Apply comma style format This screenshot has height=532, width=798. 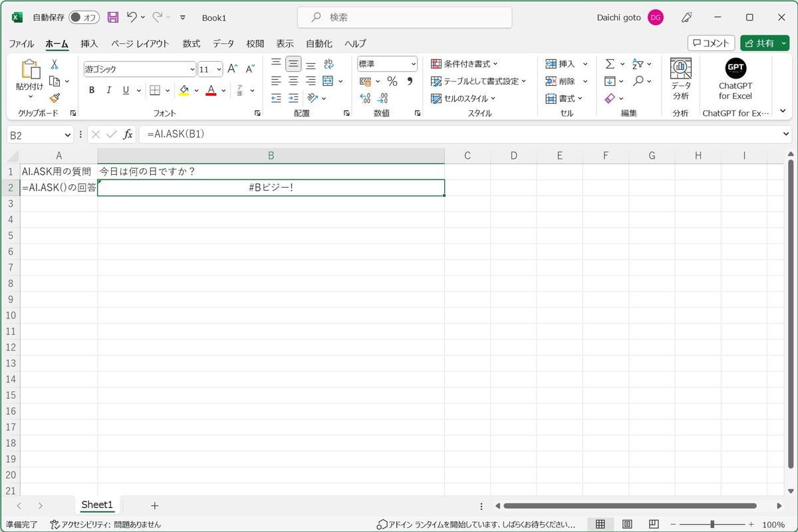[410, 81]
